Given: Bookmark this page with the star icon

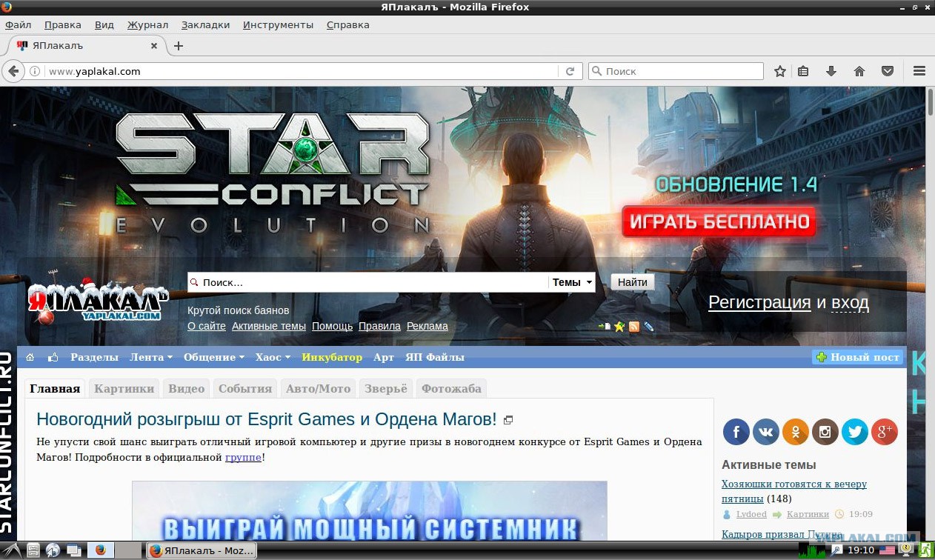Looking at the screenshot, I should [x=779, y=71].
